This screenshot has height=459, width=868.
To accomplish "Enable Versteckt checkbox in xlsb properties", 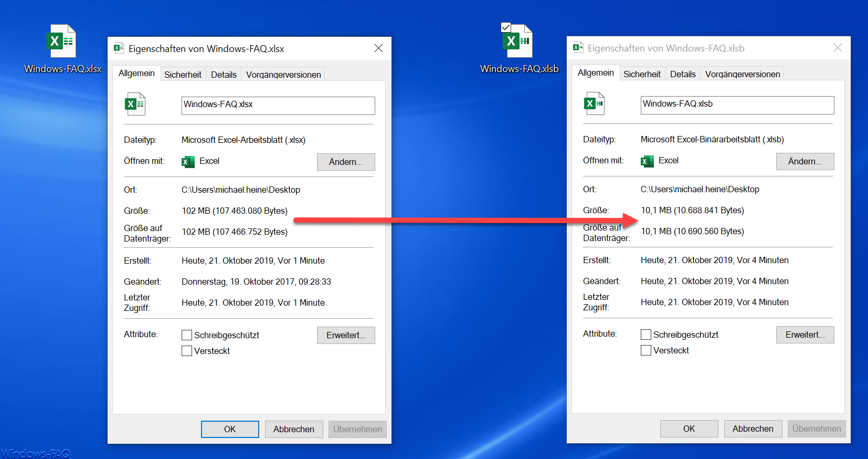I will click(646, 350).
